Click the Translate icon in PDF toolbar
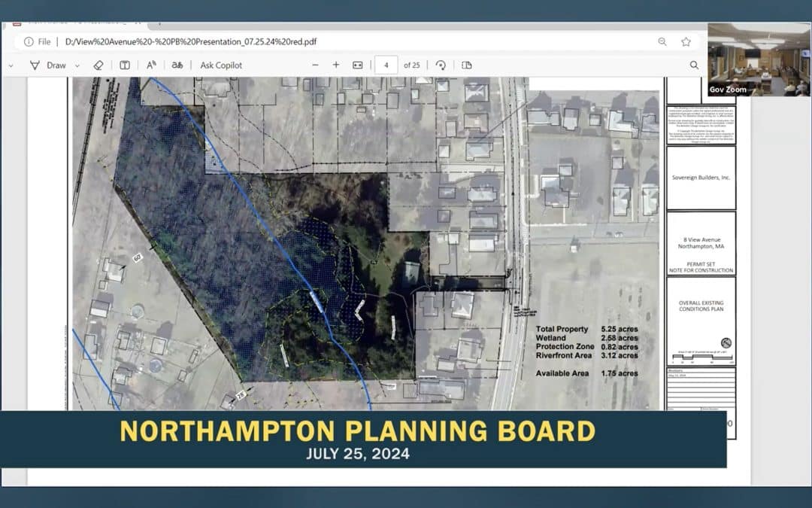812x508 pixels. (x=177, y=65)
